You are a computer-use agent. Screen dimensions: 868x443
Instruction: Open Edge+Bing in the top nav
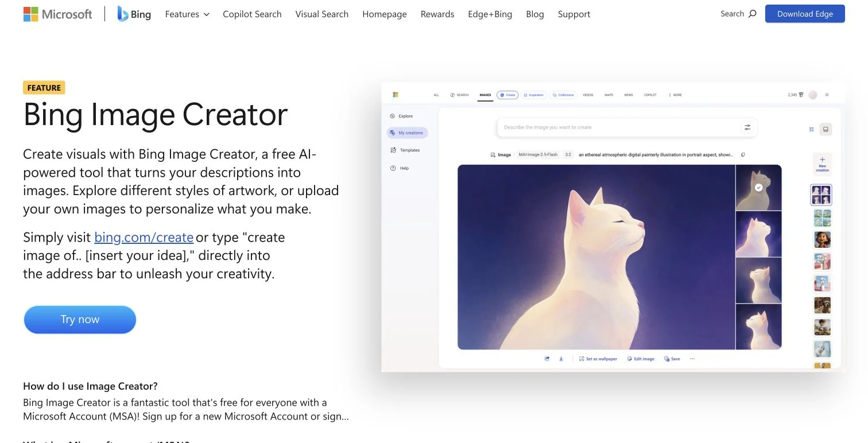pyautogui.click(x=490, y=14)
